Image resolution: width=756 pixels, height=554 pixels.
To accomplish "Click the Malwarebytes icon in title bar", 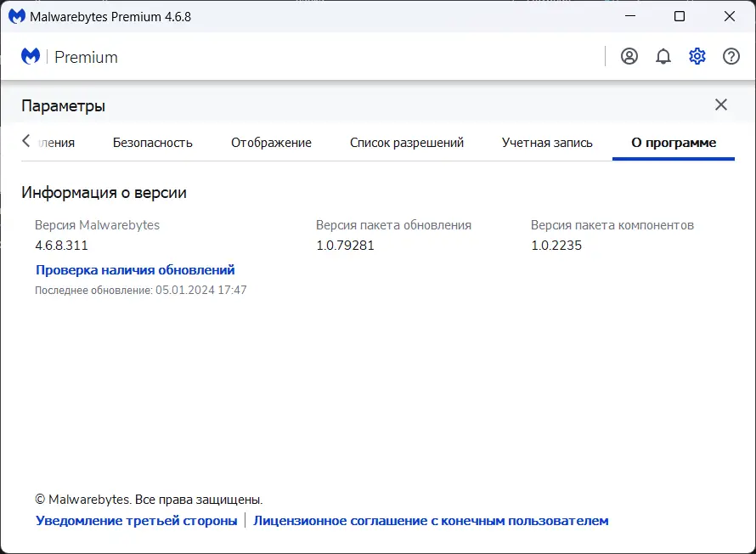I will click(17, 16).
